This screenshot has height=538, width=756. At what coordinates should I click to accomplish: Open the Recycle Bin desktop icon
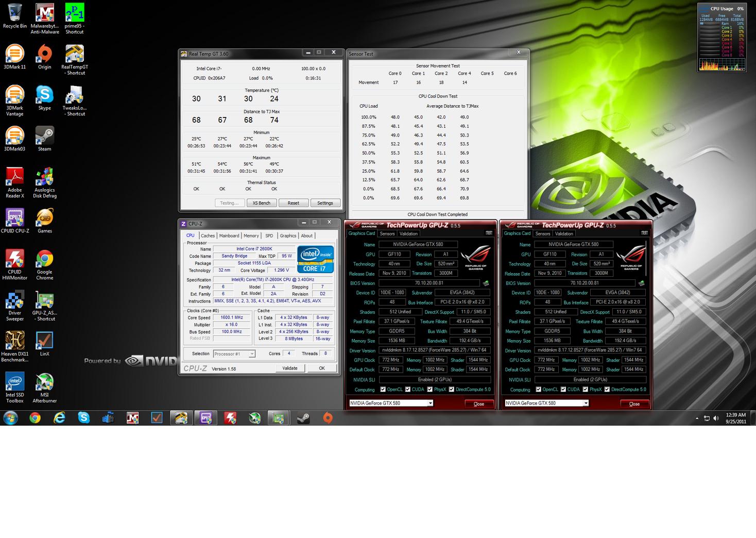[15, 16]
